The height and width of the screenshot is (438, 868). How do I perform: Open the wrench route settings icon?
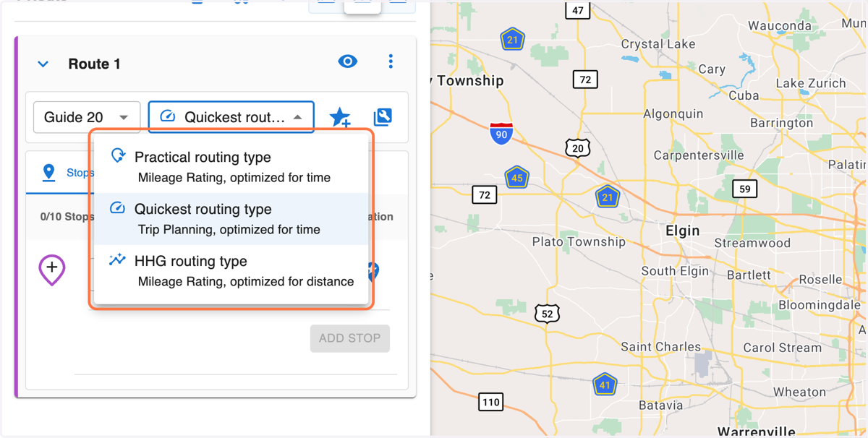383,117
